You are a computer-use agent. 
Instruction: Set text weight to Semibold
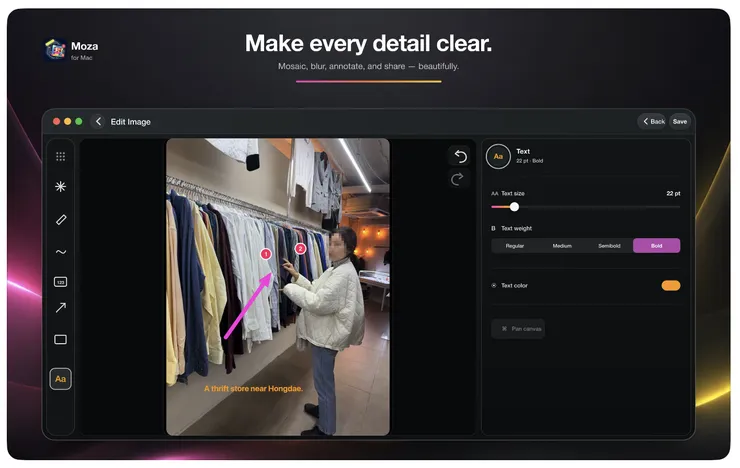coord(609,246)
